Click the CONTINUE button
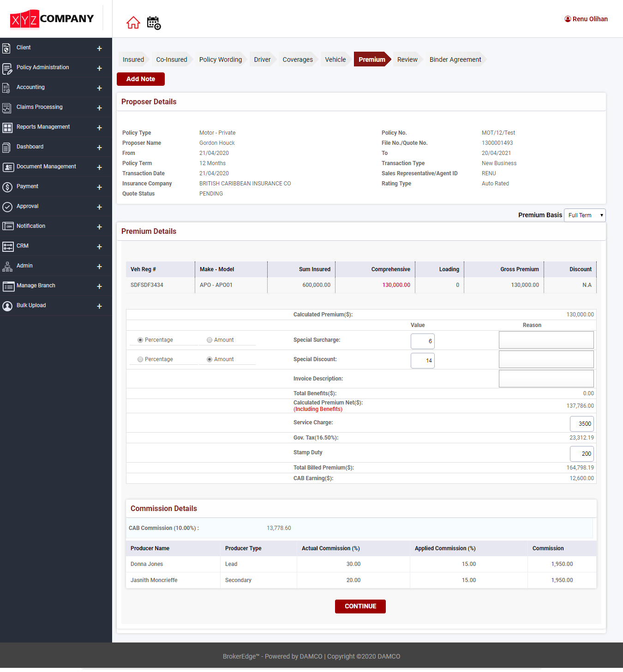Image resolution: width=623 pixels, height=672 pixels. coord(360,607)
